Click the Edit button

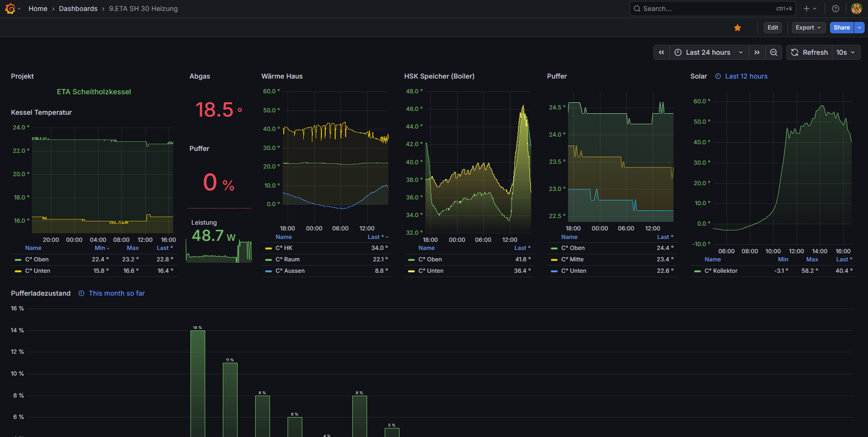point(773,28)
